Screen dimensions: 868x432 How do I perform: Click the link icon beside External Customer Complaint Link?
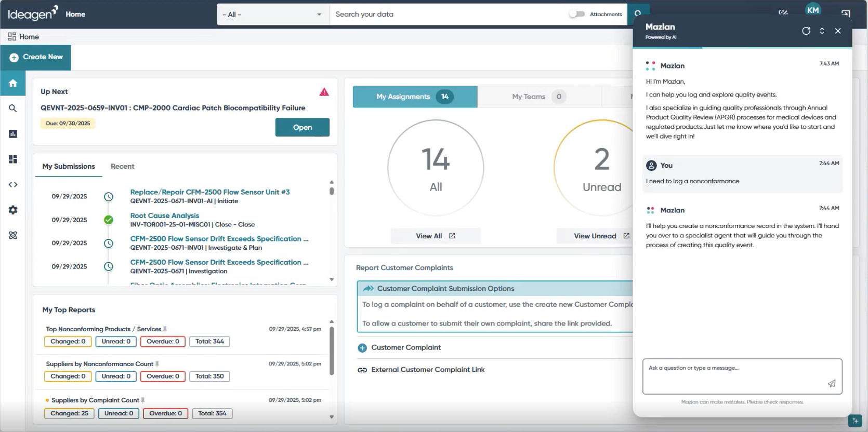click(362, 370)
